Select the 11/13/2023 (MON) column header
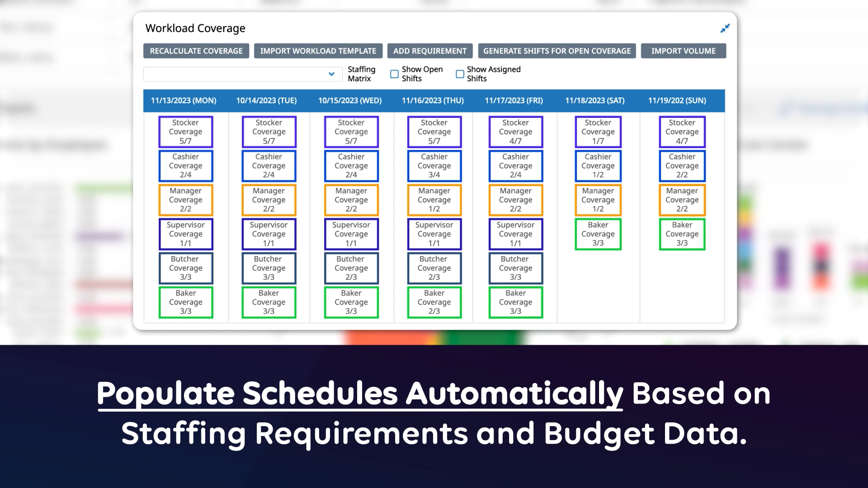Screen dimensions: 868x488 pyautogui.click(x=184, y=101)
